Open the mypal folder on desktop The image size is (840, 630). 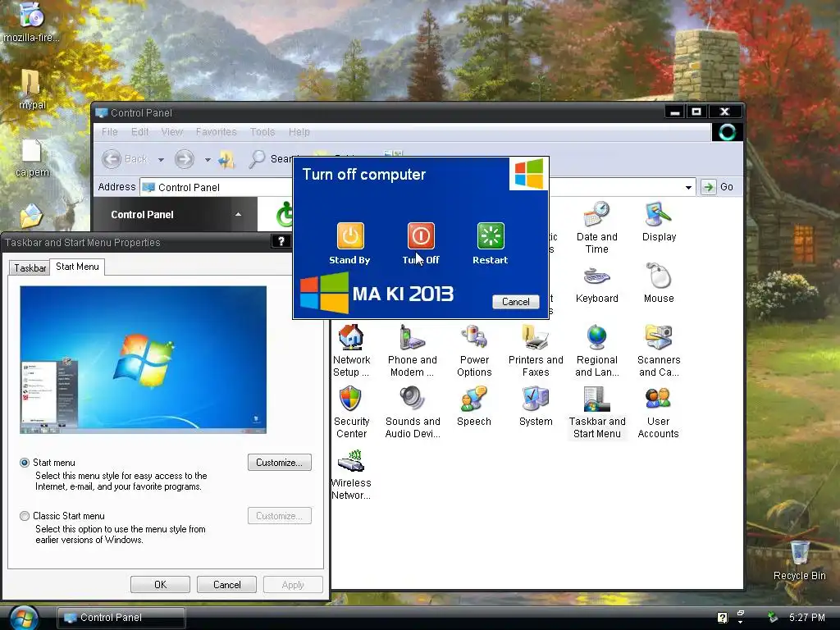(x=32, y=89)
